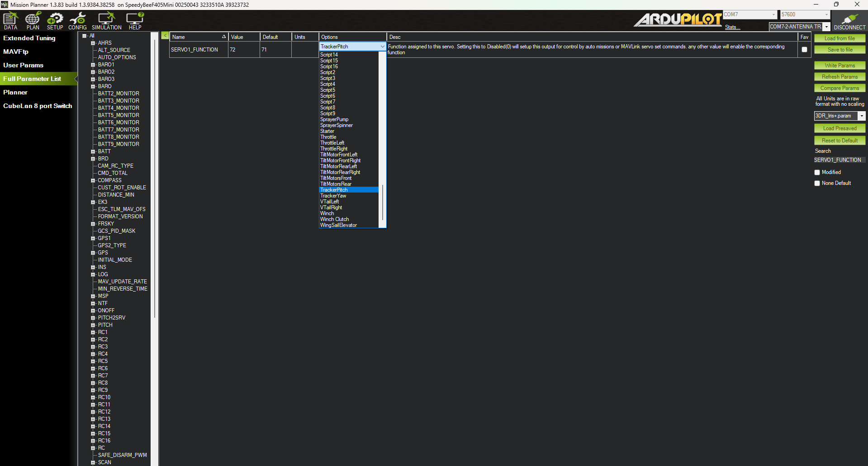Expand the EK3 tree node
868x466 pixels.
pos(93,202)
